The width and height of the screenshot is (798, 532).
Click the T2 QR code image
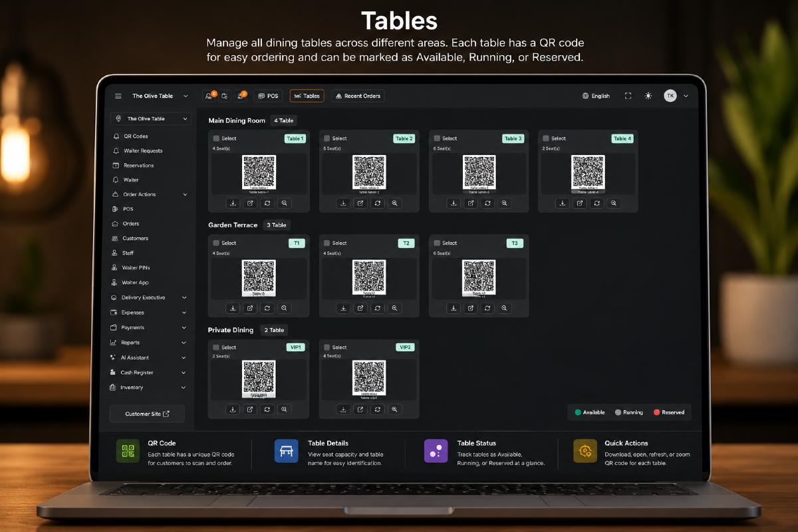tap(369, 277)
